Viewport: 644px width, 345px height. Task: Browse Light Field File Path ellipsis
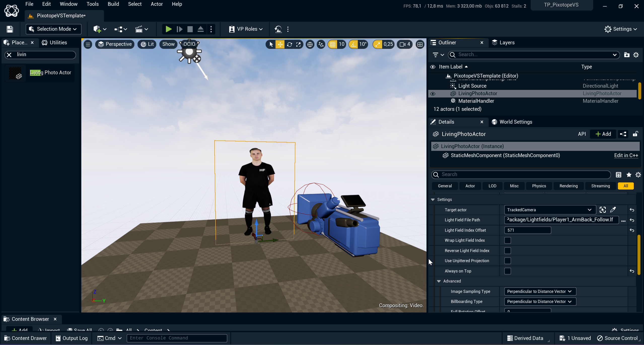[623, 220]
